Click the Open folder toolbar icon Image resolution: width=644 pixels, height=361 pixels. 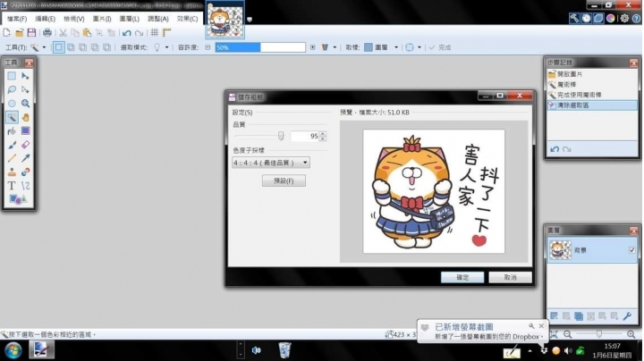[20, 32]
